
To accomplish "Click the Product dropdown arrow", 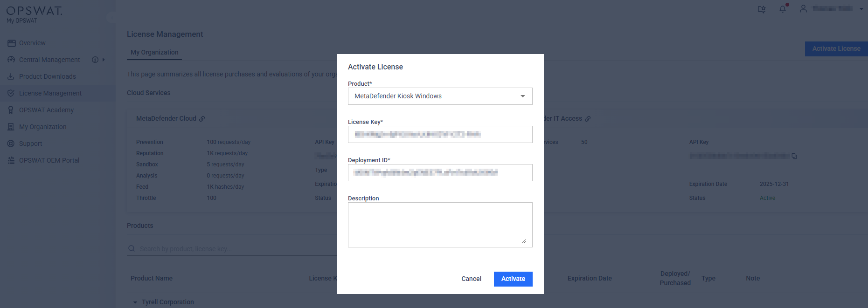I will coord(523,96).
